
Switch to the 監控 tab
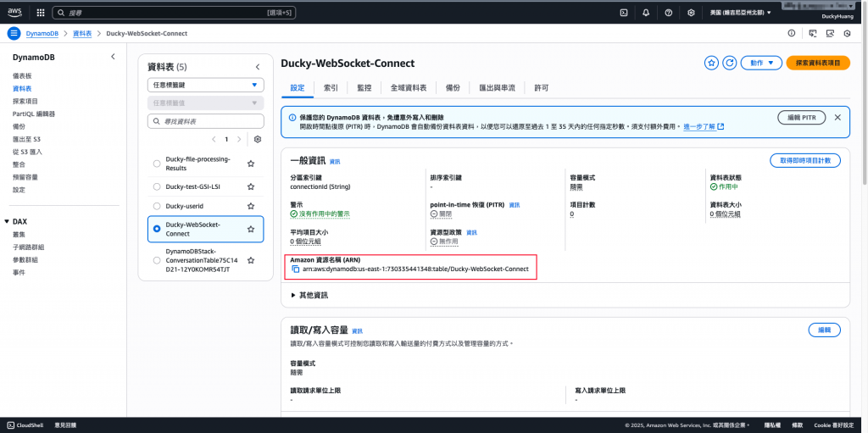(364, 88)
